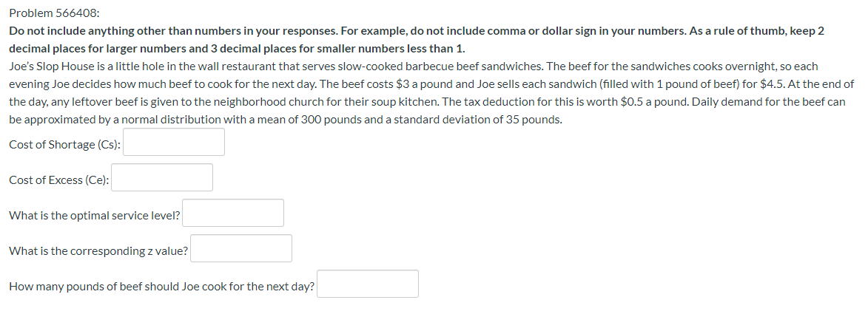This screenshot has width=868, height=314.
Task: Click the pounds of beef answer field
Action: [368, 284]
